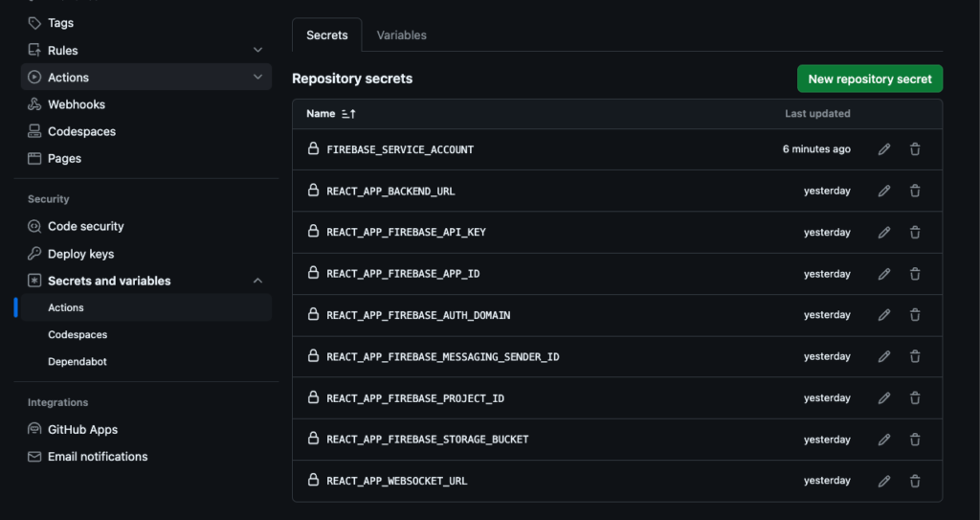Screen dimensions: 980x520
Task: Edit REACT_APP_FIREBASE_AUTH_DOMAIN pencil icon
Action: [x=883, y=315]
